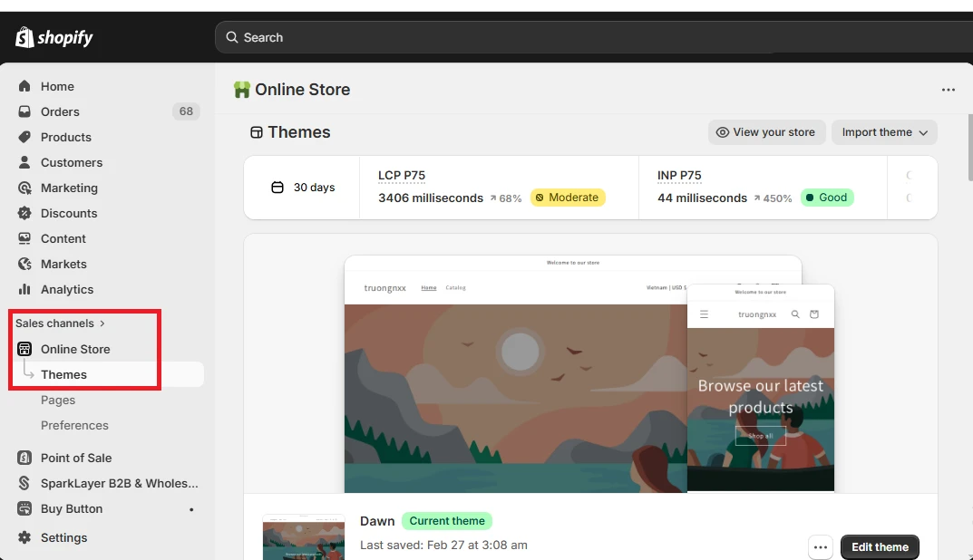Open the Home section in sidebar
Screen dimensions: 973x560
coord(57,86)
